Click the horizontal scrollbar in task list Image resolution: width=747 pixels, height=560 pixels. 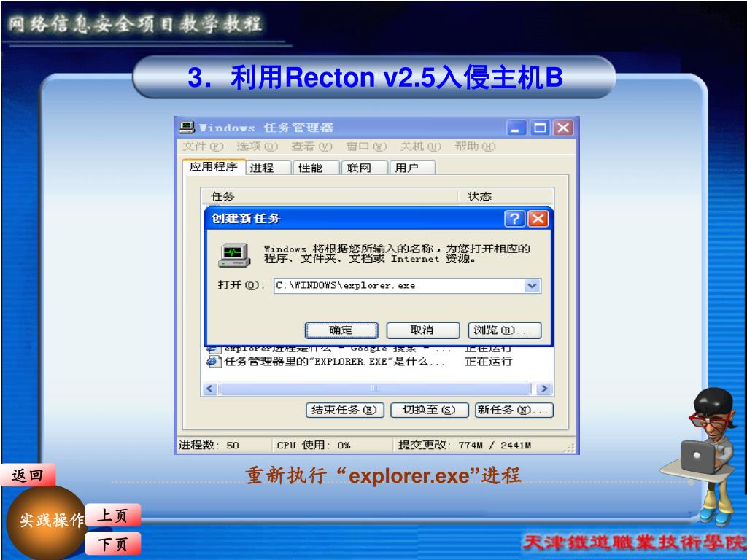pos(375,389)
